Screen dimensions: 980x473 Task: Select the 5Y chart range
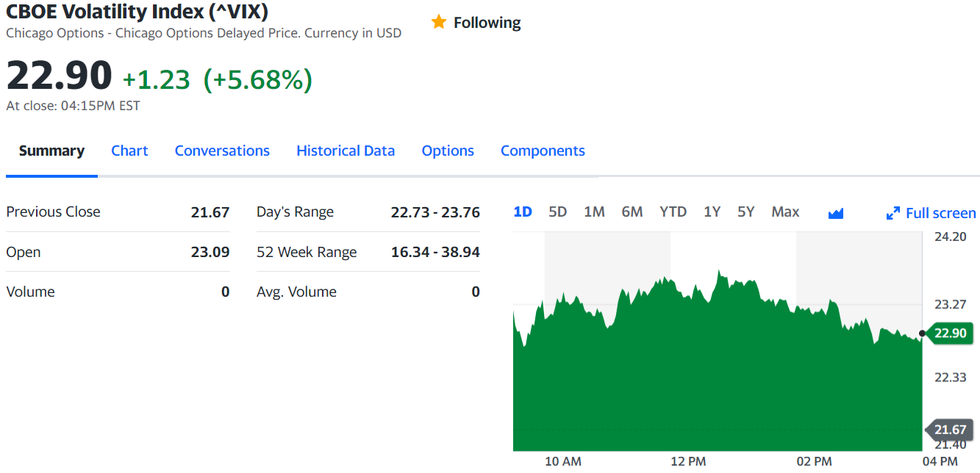coord(745,212)
